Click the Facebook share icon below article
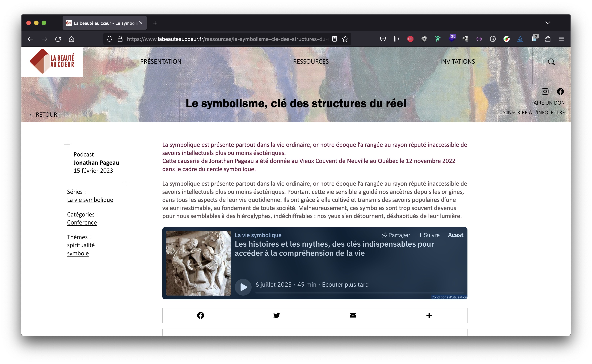The height and width of the screenshot is (364, 592). pyautogui.click(x=200, y=315)
